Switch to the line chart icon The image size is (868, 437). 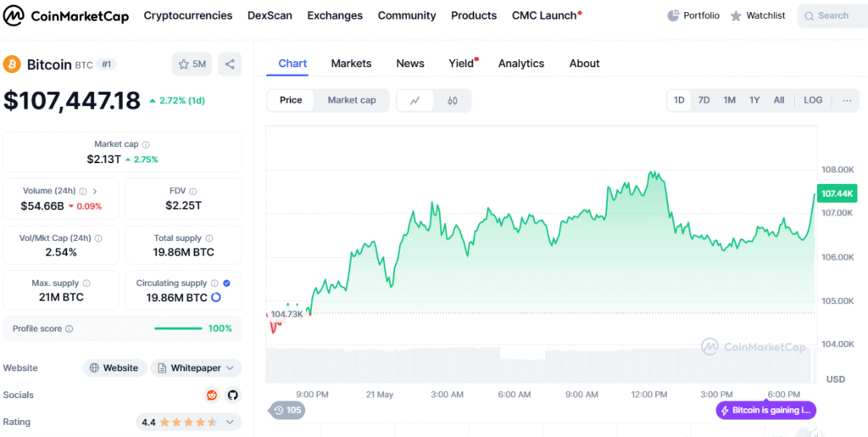tap(415, 101)
